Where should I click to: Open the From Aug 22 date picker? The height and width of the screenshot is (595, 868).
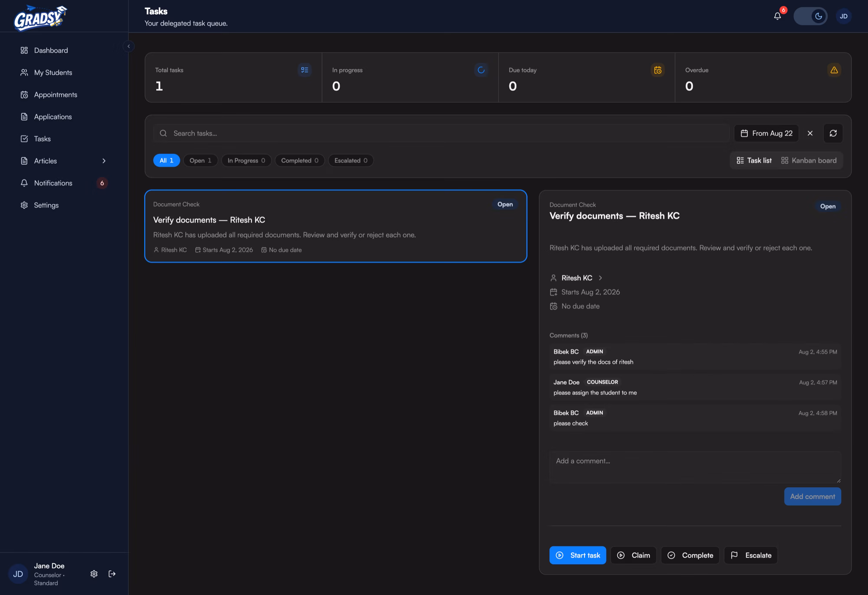point(766,133)
